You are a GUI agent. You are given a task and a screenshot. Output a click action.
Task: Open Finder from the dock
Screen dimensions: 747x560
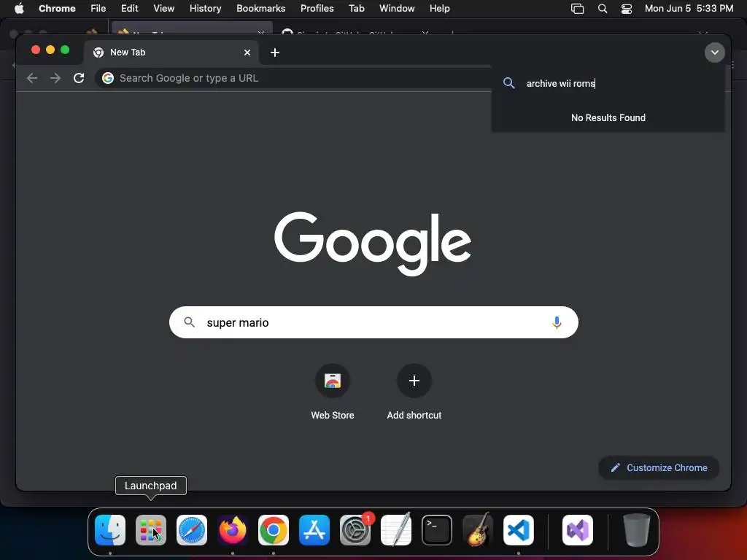pos(110,530)
